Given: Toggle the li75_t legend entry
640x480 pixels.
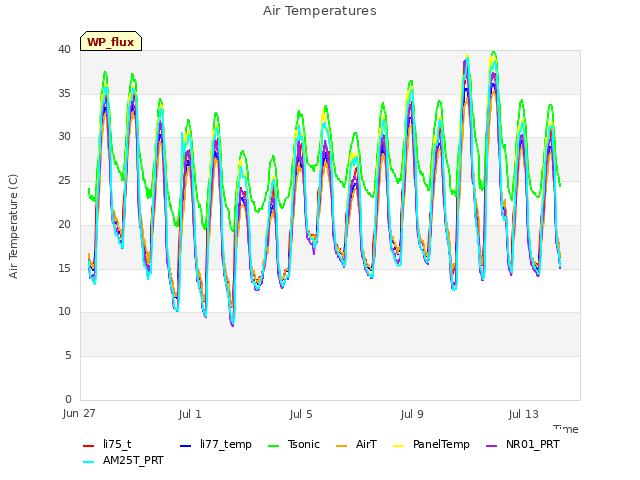Looking at the screenshot, I should [x=107, y=444].
